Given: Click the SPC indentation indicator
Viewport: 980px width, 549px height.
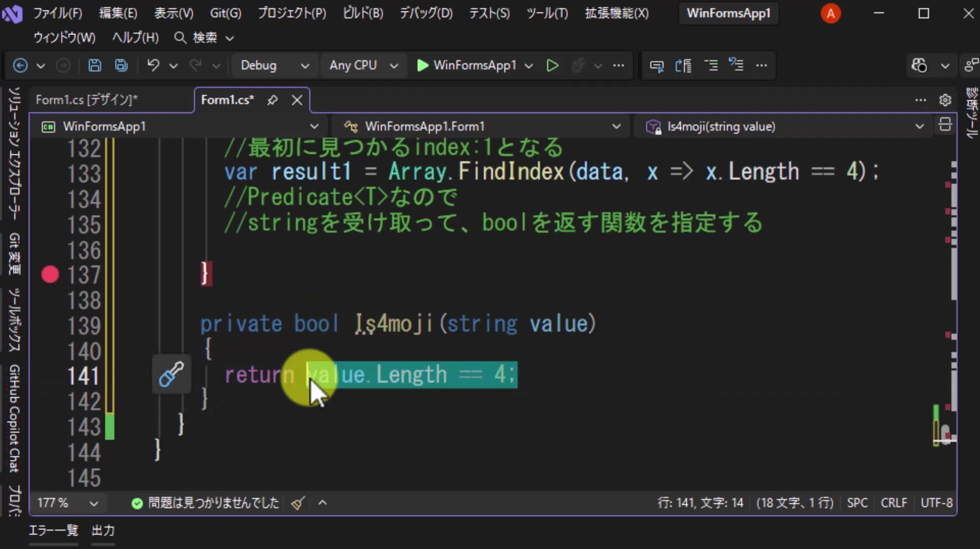Looking at the screenshot, I should (x=857, y=503).
